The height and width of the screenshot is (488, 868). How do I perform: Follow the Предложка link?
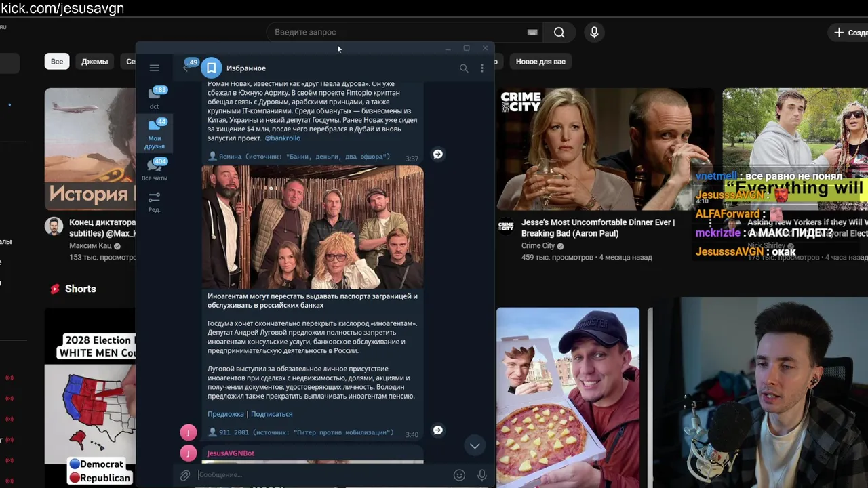coord(226,414)
